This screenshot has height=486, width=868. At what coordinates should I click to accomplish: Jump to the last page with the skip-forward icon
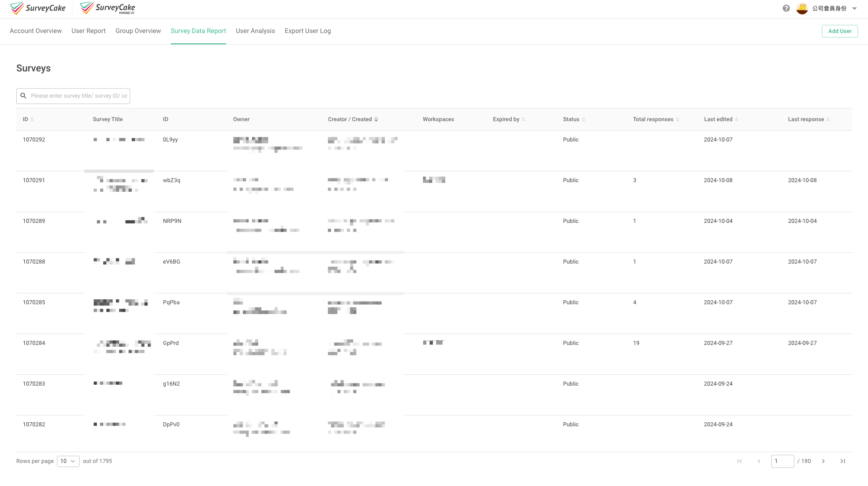click(x=843, y=461)
